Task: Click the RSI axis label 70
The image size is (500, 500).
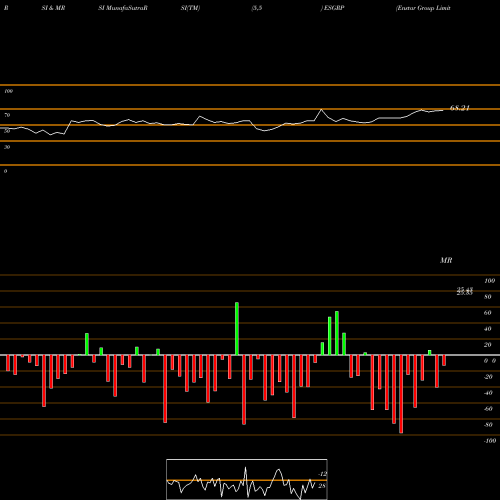Action: coord(7,115)
